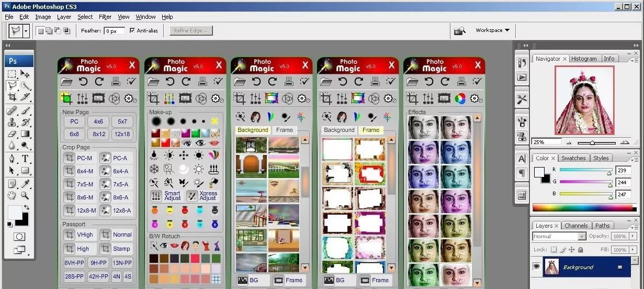Viewport: 644px width, 289px height.
Task: Open the Fill slider arrow
Action: tap(632, 250)
